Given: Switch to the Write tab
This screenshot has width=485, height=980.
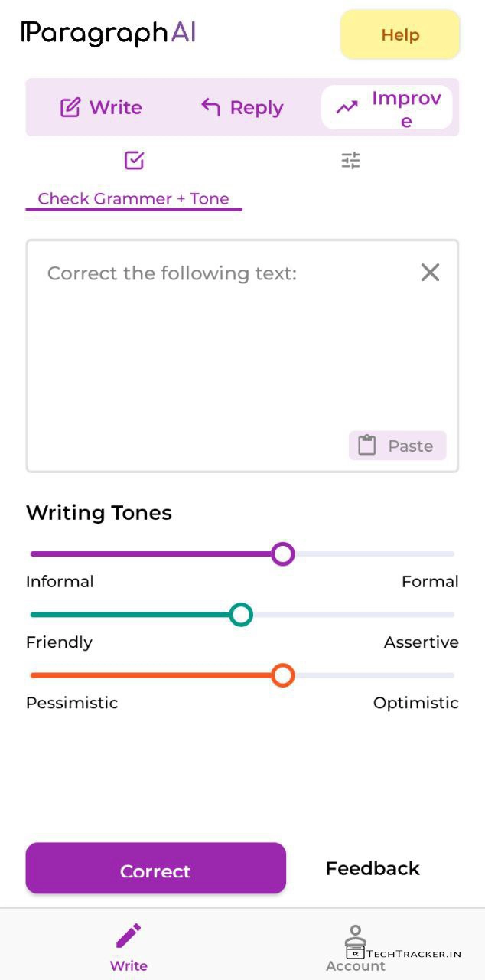Looking at the screenshot, I should click(x=101, y=108).
